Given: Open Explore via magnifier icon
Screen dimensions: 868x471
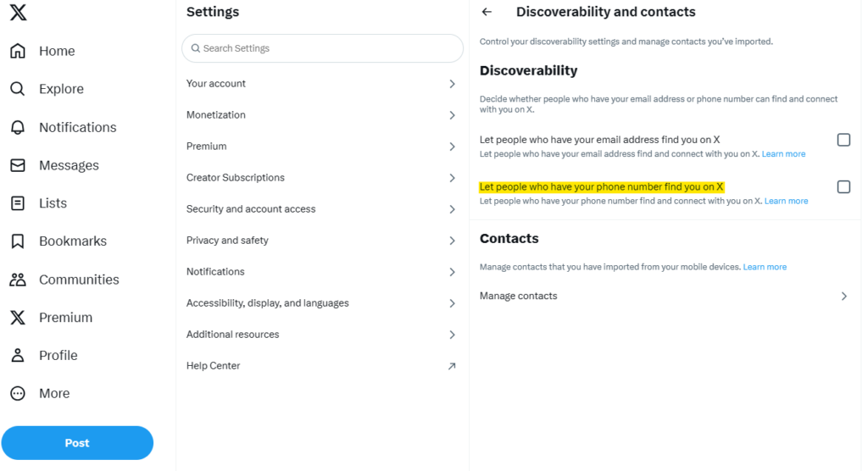Looking at the screenshot, I should 18,89.
